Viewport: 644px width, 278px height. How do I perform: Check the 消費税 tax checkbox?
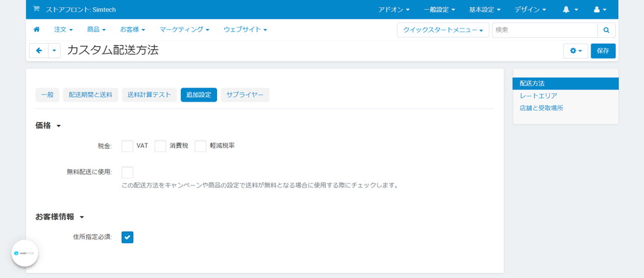pyautogui.click(x=160, y=146)
